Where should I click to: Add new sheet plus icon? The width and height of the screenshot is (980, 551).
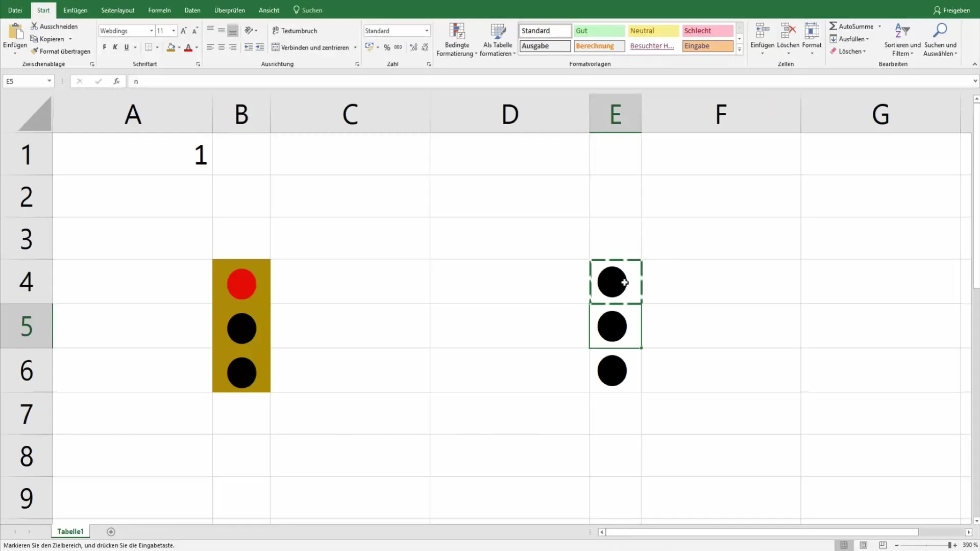pyautogui.click(x=111, y=532)
